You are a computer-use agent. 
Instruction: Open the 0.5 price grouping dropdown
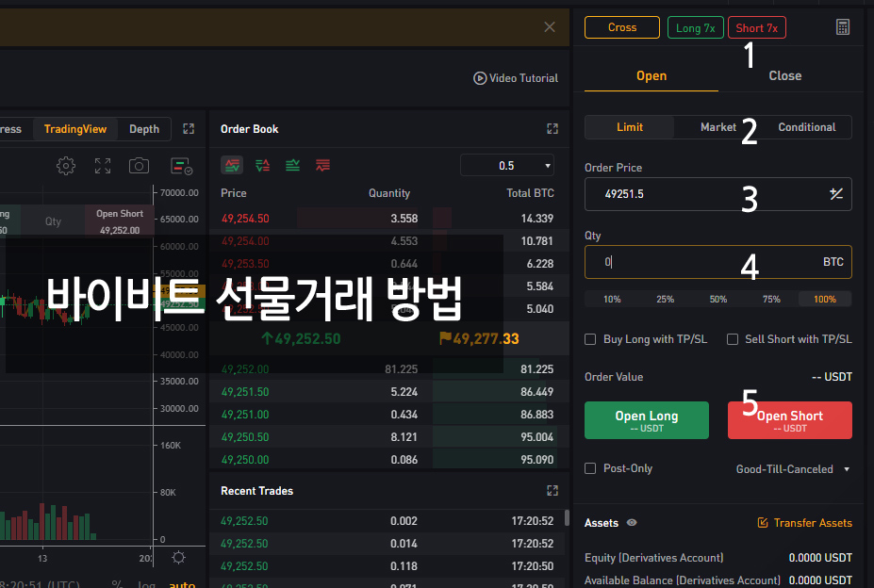pyautogui.click(x=507, y=166)
